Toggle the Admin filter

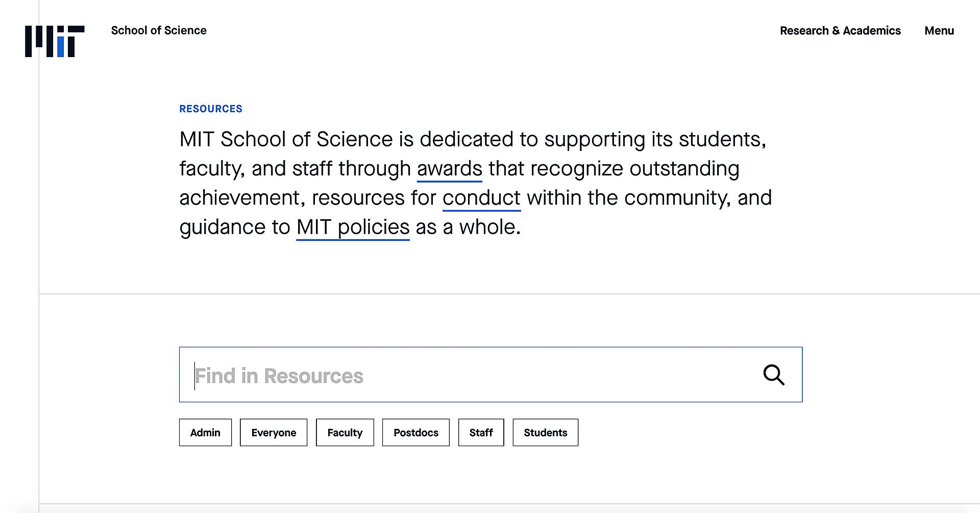(205, 432)
